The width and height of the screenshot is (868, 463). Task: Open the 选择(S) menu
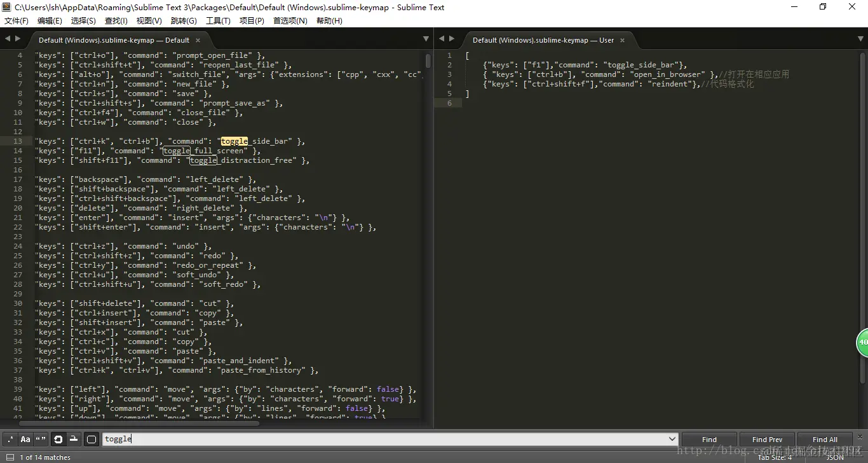click(x=83, y=21)
